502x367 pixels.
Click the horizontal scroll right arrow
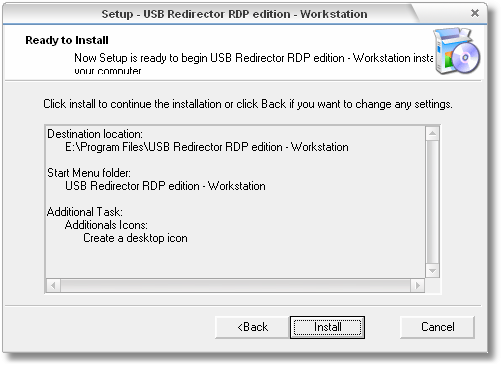[417, 285]
